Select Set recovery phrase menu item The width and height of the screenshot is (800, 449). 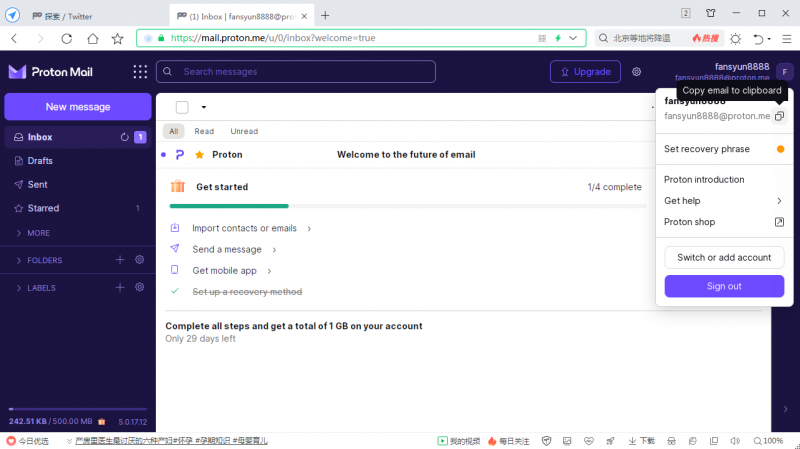(x=724, y=149)
